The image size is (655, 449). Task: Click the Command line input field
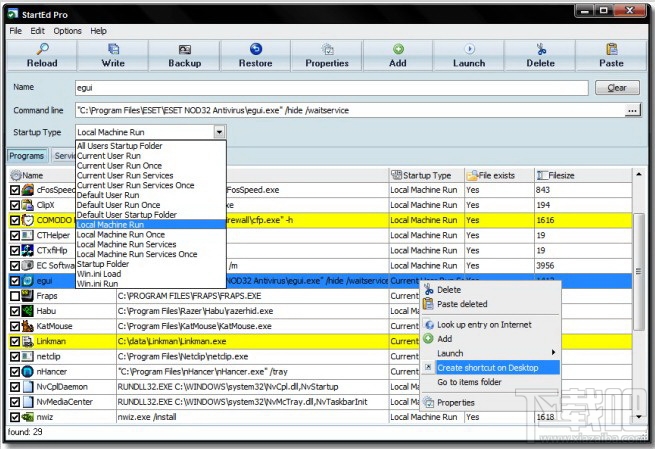(350, 110)
